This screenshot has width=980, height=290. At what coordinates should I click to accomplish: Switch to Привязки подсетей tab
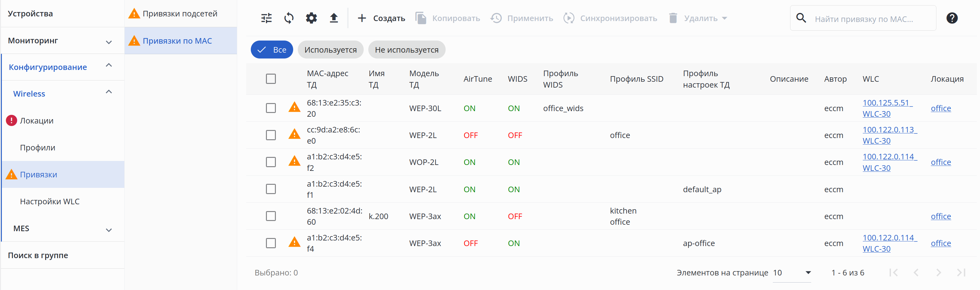click(180, 14)
